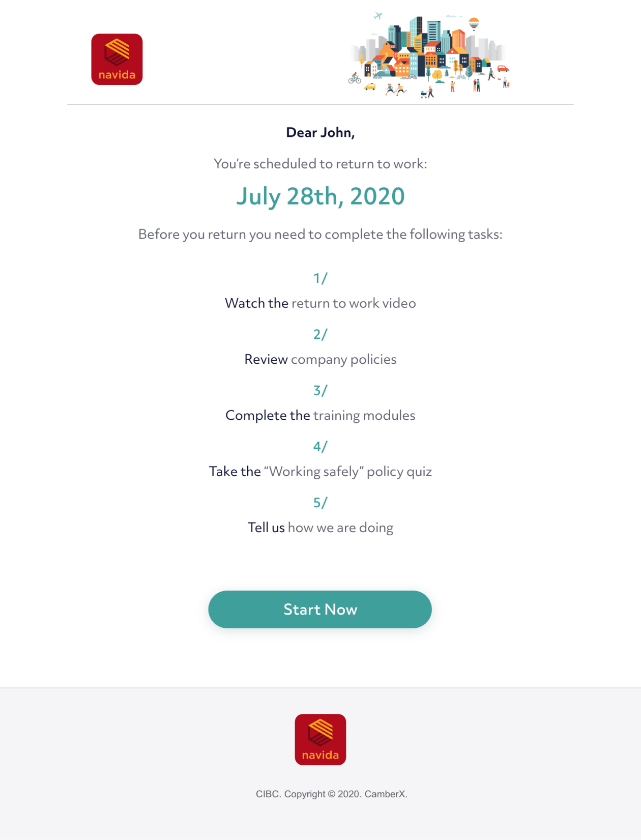Click the navida logo in the footer
Image resolution: width=641 pixels, height=840 pixels.
(x=320, y=739)
